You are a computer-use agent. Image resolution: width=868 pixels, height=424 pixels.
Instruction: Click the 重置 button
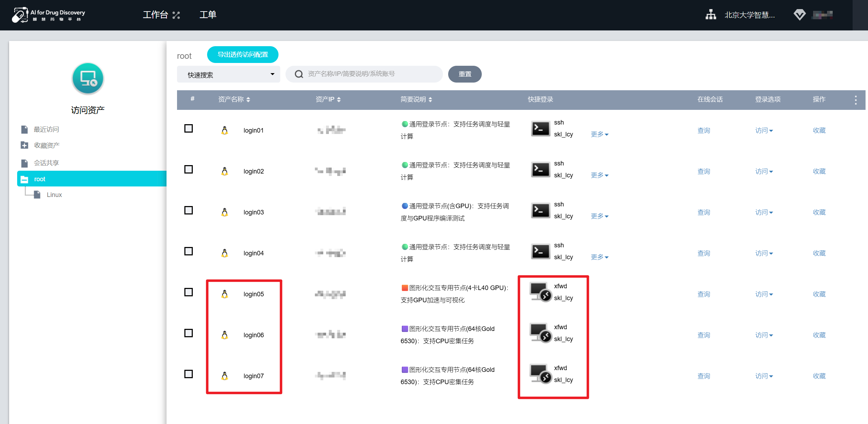click(465, 74)
